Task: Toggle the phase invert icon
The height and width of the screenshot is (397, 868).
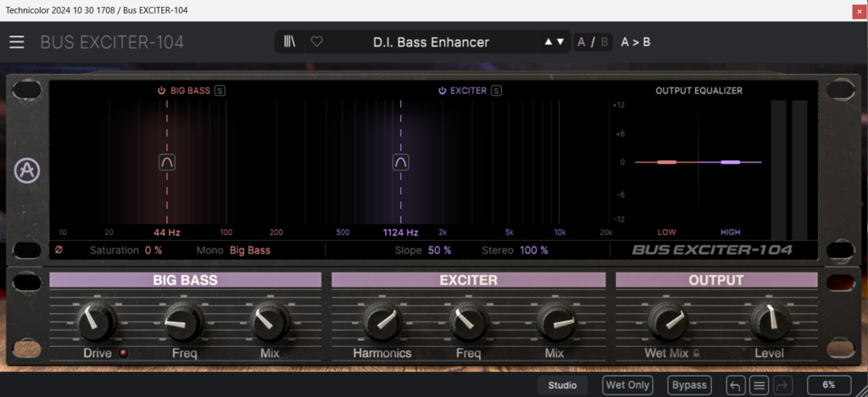Action: pyautogui.click(x=58, y=249)
